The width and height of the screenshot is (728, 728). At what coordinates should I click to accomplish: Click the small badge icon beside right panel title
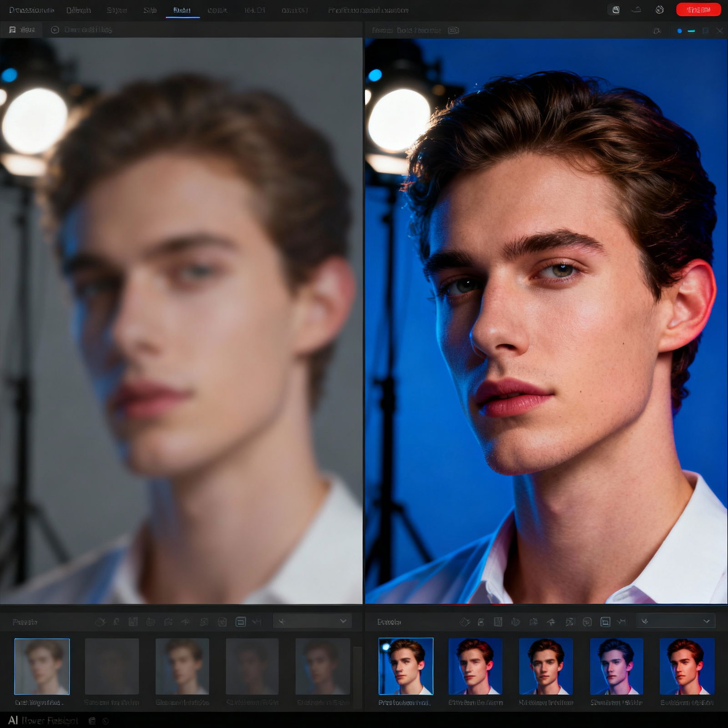click(453, 30)
